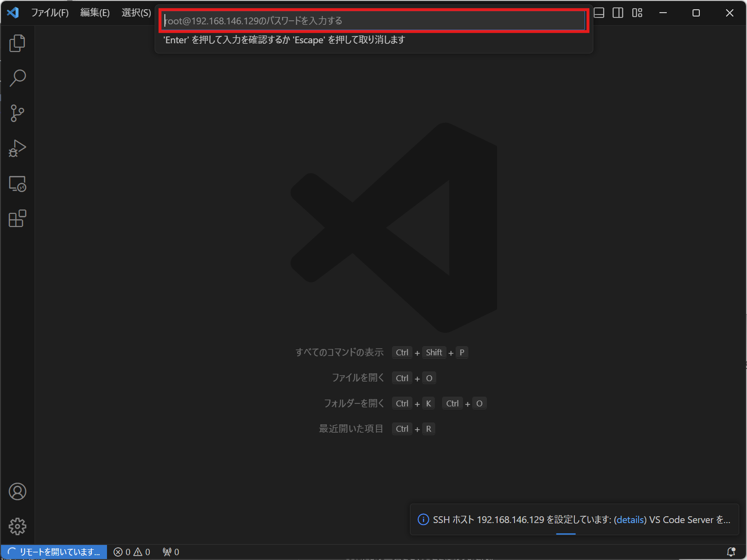Open the Customize Layout dropdown
This screenshot has height=560, width=747.
(x=637, y=13)
